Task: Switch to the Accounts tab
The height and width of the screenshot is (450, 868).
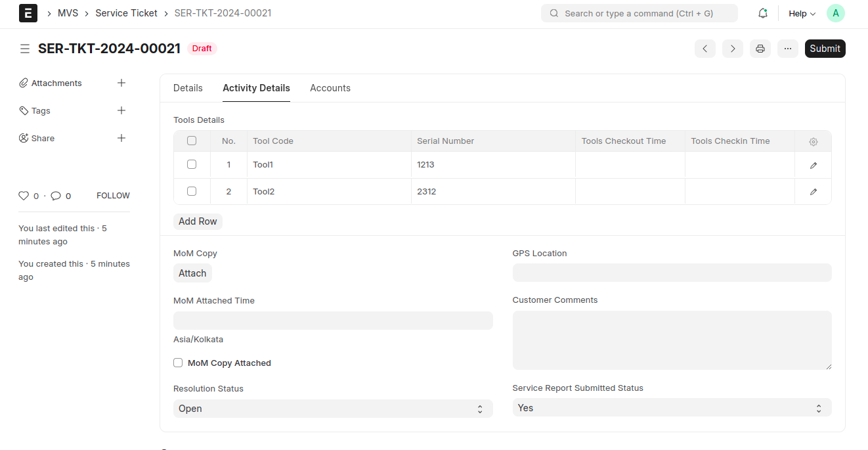Action: [330, 88]
